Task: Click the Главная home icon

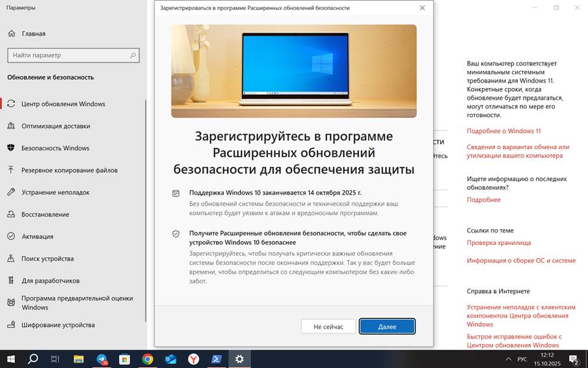Action: [12, 33]
